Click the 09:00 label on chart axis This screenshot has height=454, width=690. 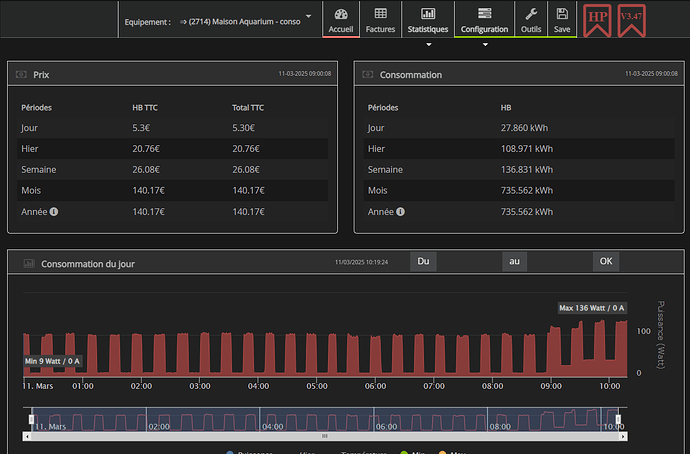(x=551, y=386)
